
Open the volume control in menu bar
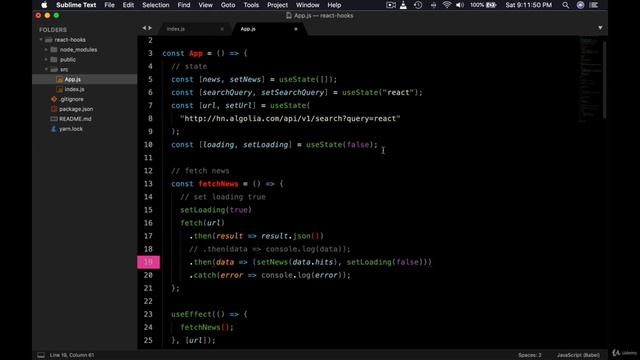[x=460, y=5]
